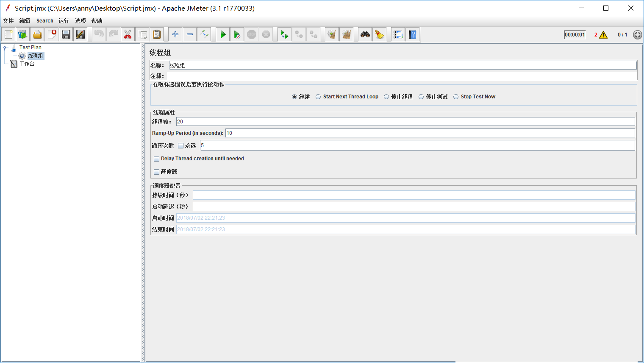The image size is (644, 363).
Task: Click the Ramp-Up Period input field
Action: click(x=430, y=133)
